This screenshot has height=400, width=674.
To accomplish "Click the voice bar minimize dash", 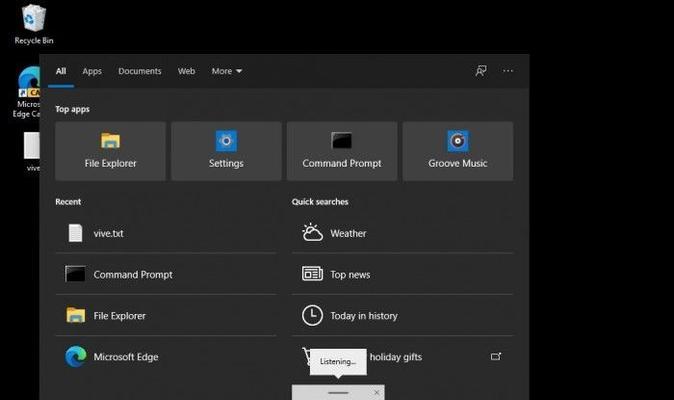I will [338, 393].
